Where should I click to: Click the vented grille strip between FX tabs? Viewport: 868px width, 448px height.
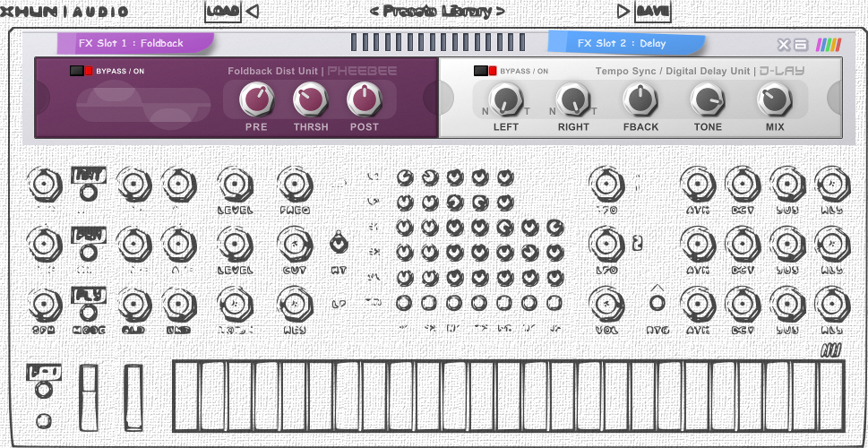coord(437,43)
